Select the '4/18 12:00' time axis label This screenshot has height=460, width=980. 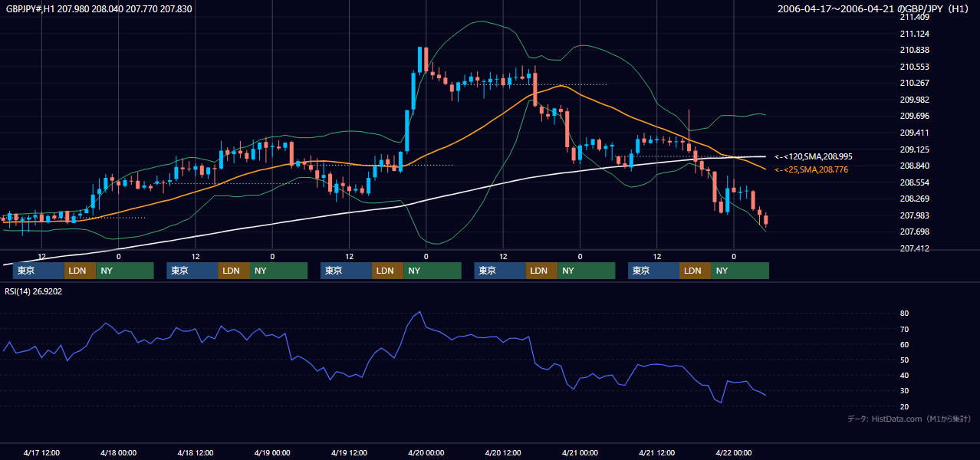pyautogui.click(x=195, y=452)
